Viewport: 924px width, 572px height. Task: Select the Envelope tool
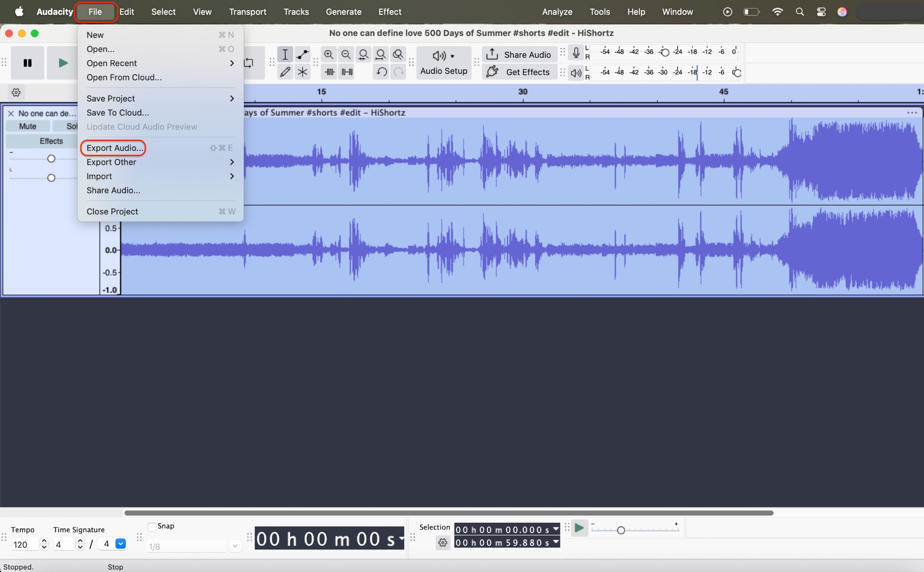point(302,55)
